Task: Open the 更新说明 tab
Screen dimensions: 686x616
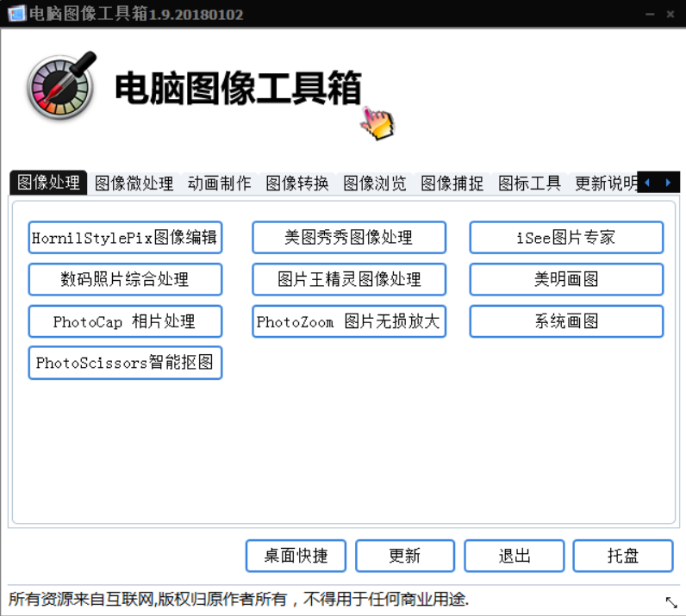Action: (x=606, y=184)
